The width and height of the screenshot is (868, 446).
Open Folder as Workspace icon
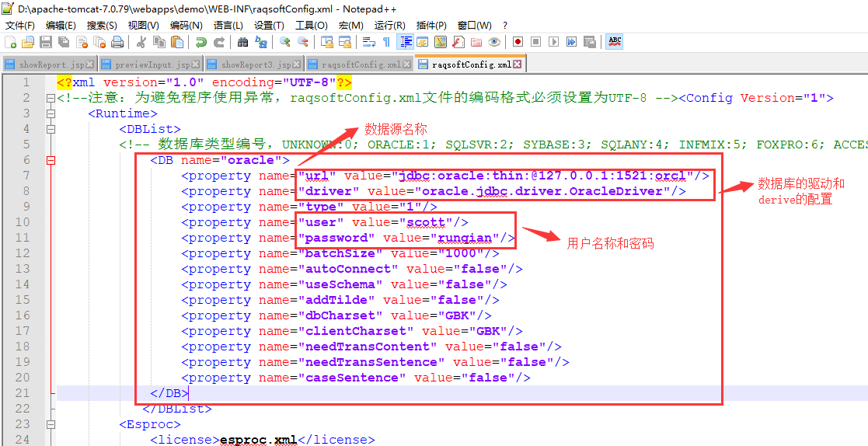476,41
